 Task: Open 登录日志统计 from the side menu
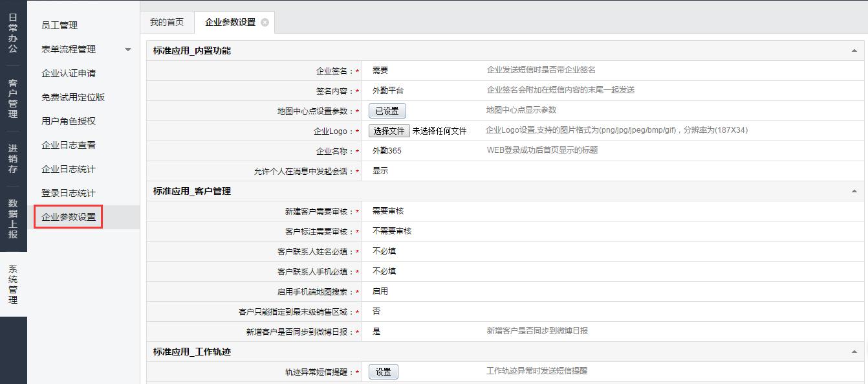point(69,193)
